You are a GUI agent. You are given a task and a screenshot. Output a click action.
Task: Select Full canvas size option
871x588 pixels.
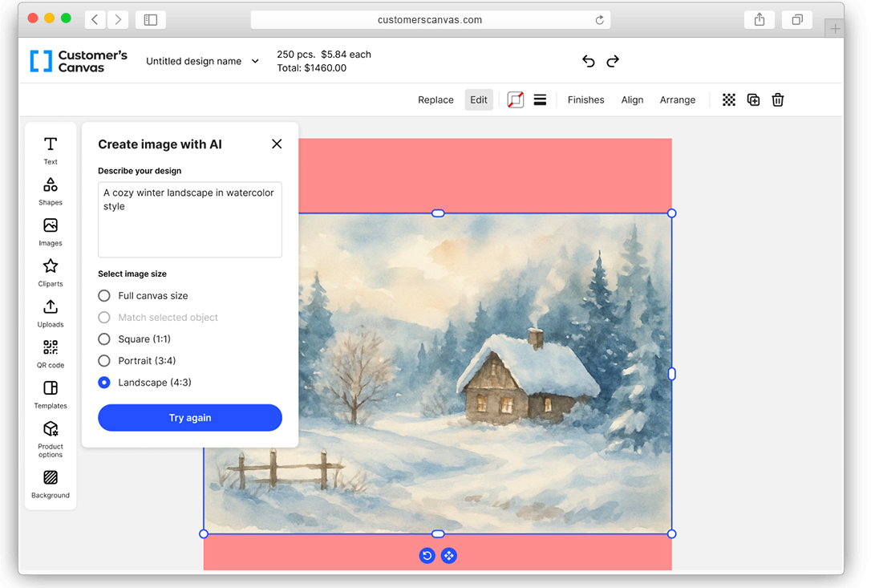tap(143, 296)
